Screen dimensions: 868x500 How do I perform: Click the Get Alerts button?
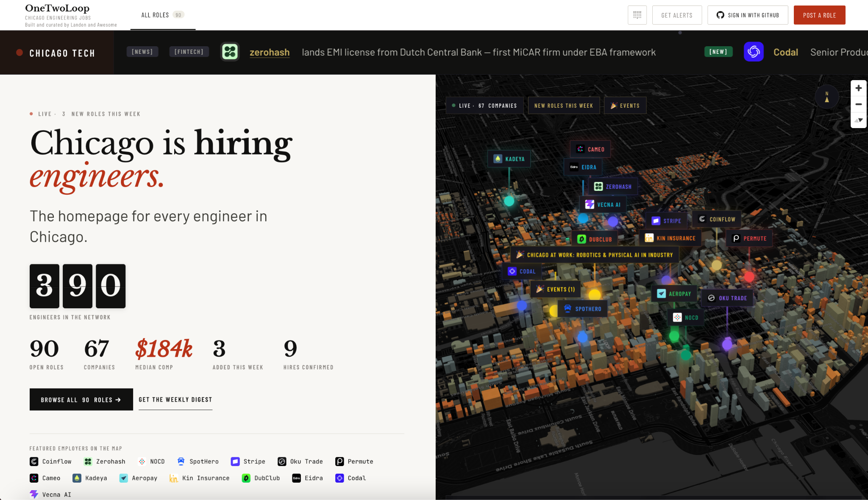click(677, 15)
